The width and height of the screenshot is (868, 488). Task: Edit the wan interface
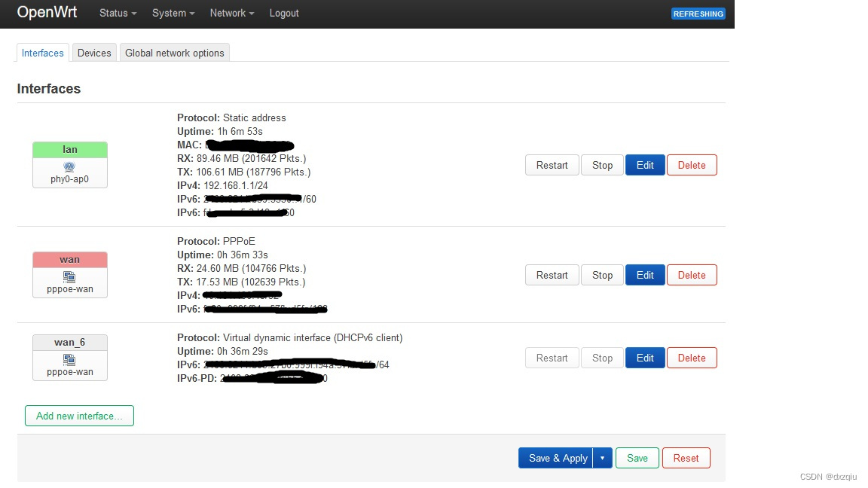click(645, 275)
